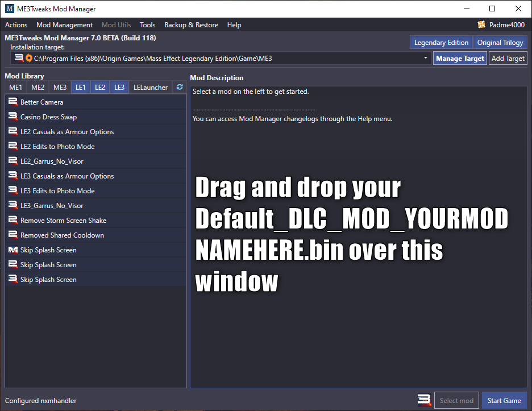Open the installation target dropdown arrow

pos(426,58)
